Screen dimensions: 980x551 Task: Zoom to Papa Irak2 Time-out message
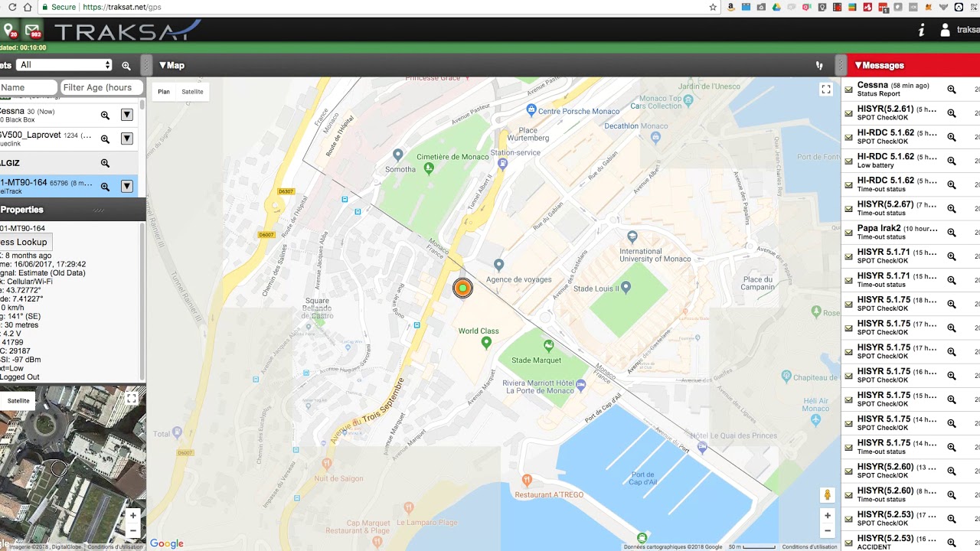click(x=952, y=233)
